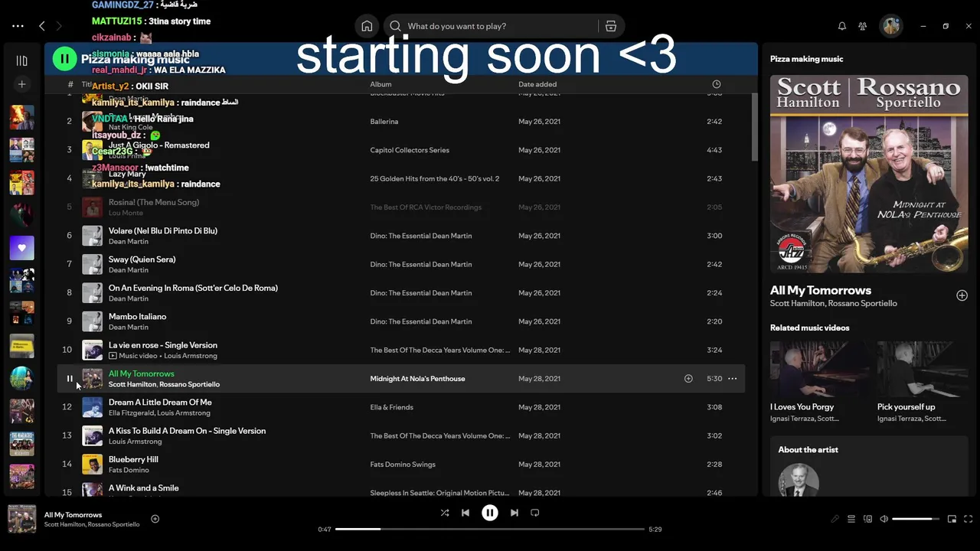Open Dean Martin artist link under Mambo Italiano
Image resolution: width=980 pixels, height=551 pixels.
coord(129,328)
